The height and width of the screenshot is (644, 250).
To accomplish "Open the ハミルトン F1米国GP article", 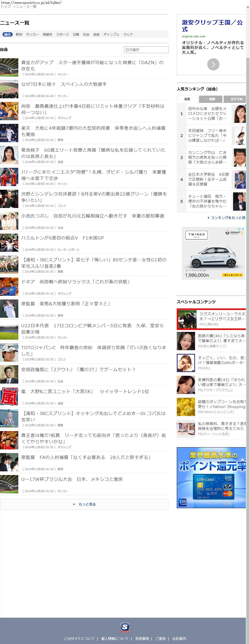I will click(62, 238).
